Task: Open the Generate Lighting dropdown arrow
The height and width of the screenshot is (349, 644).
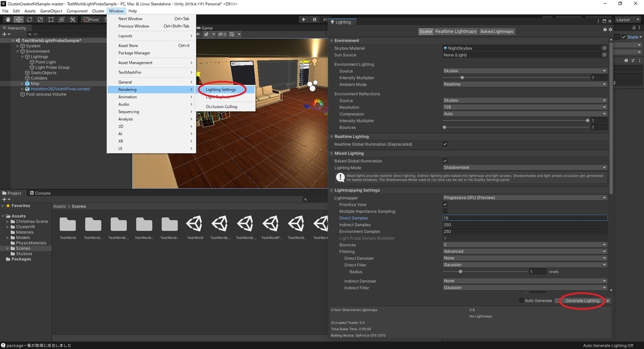Action: (x=608, y=301)
